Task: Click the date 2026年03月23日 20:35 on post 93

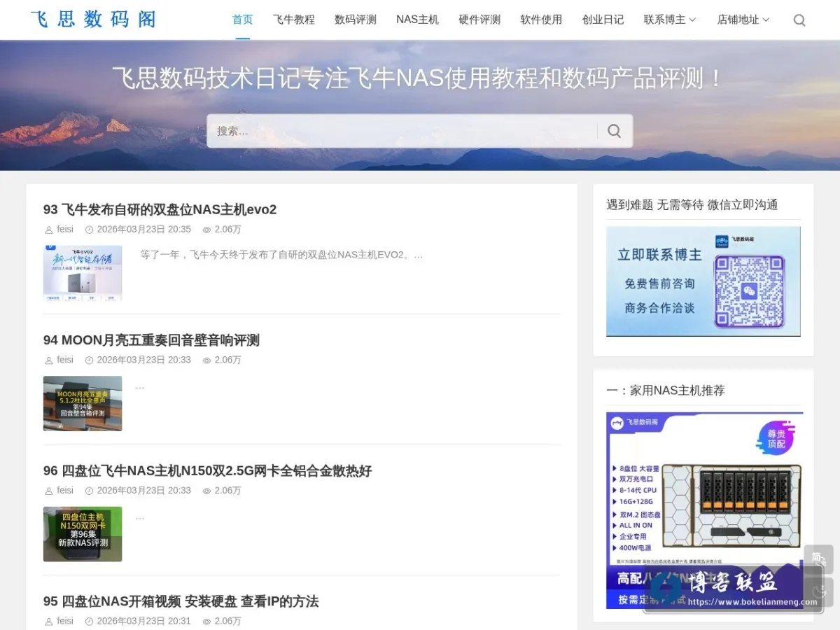Action: 143,229
